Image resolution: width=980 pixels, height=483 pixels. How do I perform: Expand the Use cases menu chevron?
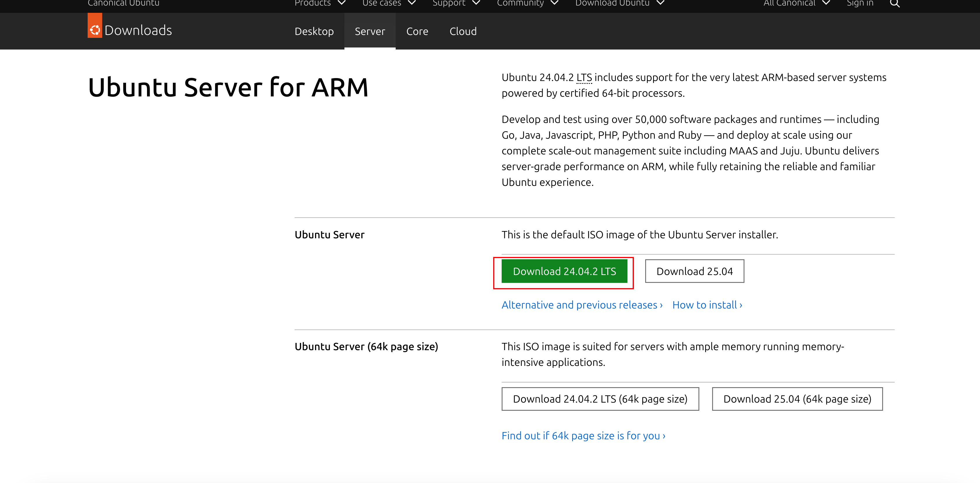pyautogui.click(x=412, y=3)
